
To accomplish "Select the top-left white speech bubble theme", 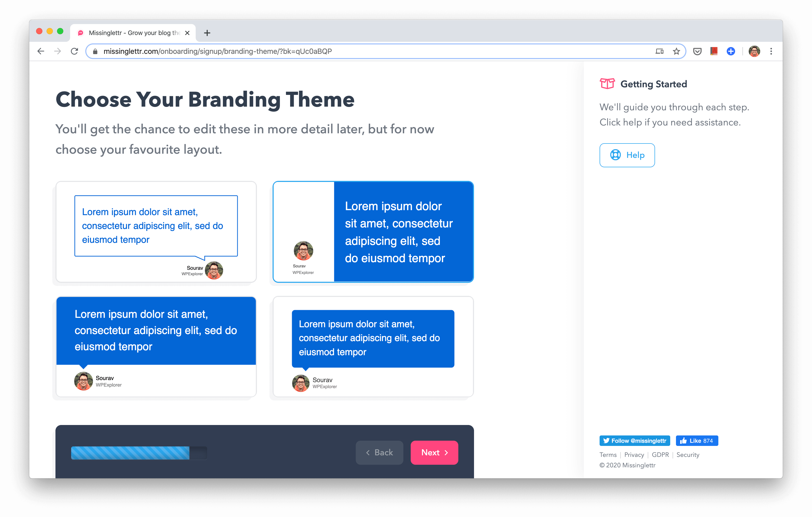I will click(156, 232).
